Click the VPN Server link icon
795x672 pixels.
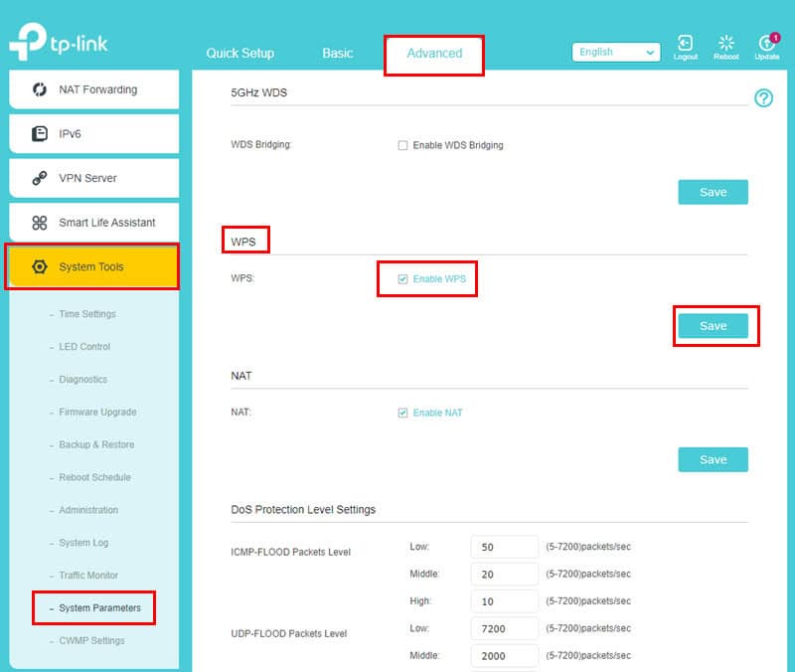pyautogui.click(x=40, y=178)
